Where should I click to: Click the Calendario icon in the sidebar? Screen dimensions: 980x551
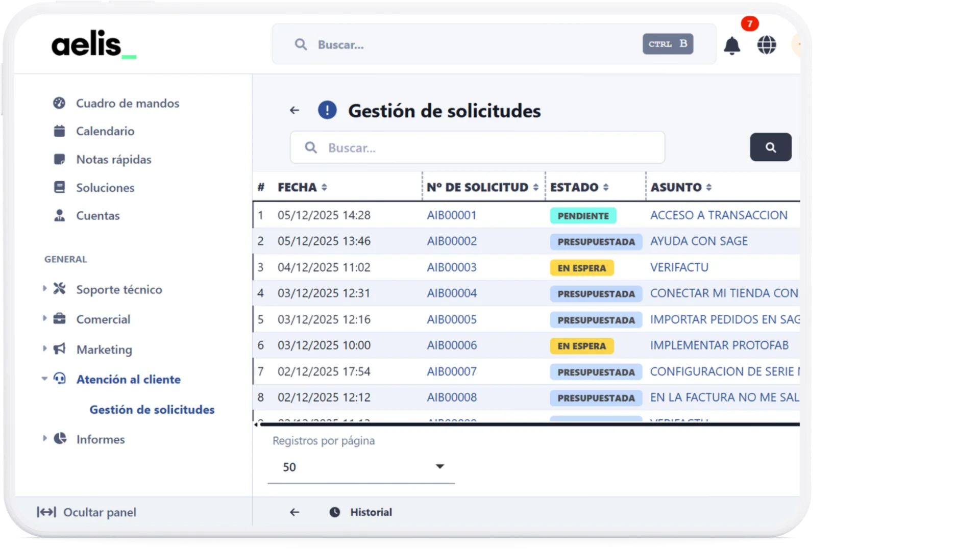(59, 131)
